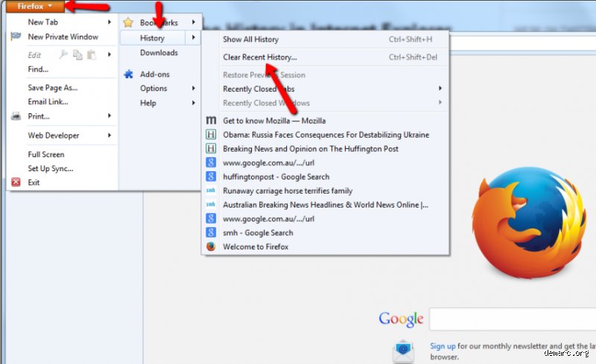Screen dimensions: 596x364
Task: Click the Copy icon in Edit row
Action: click(x=77, y=55)
